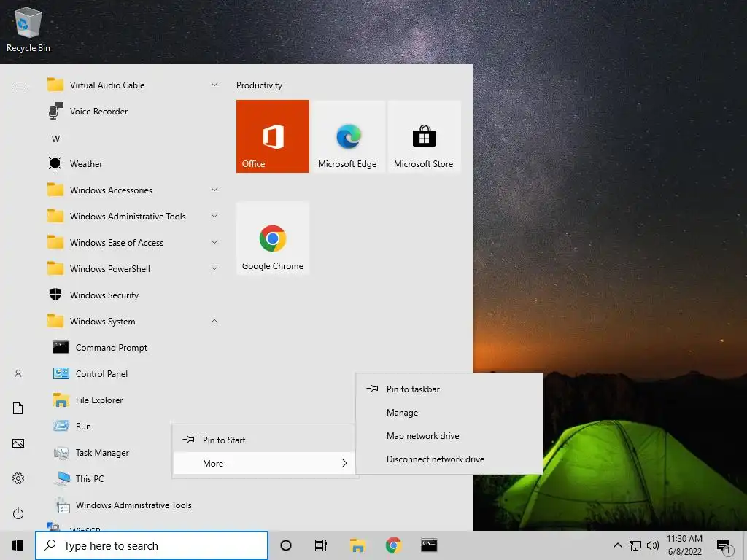The height and width of the screenshot is (560, 747).
Task: Open File Explorer from the taskbar
Action: pos(357,545)
